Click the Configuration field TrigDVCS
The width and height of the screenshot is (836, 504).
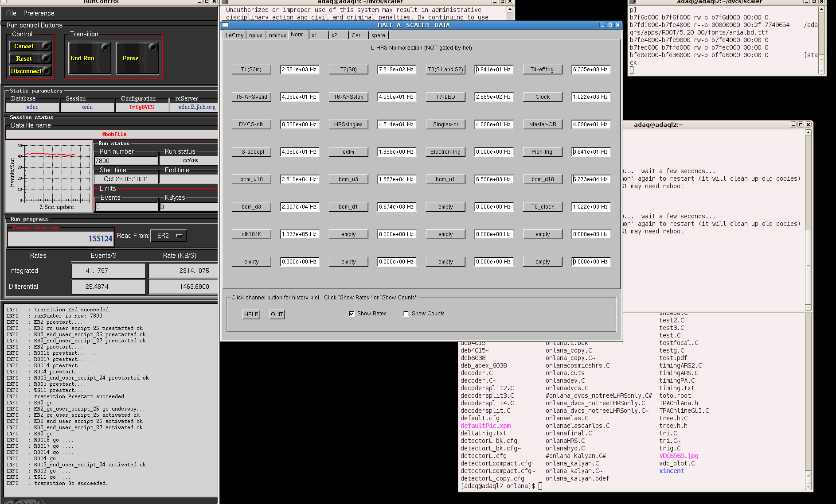[142, 107]
